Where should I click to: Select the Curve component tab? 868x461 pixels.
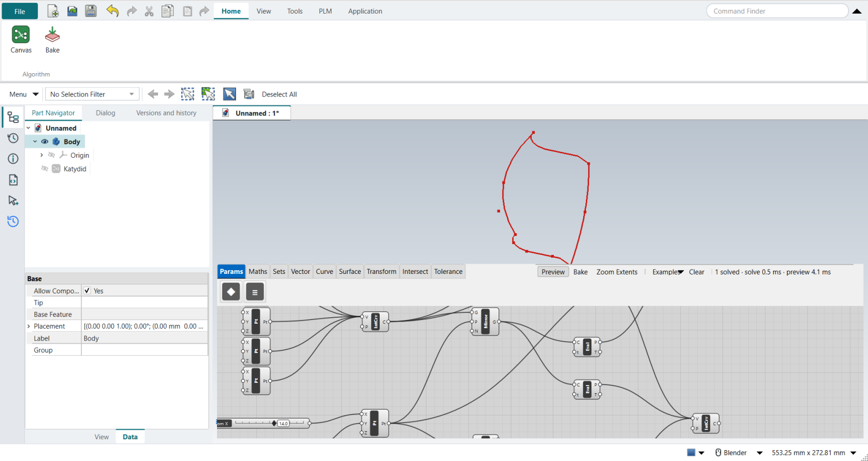tap(324, 272)
